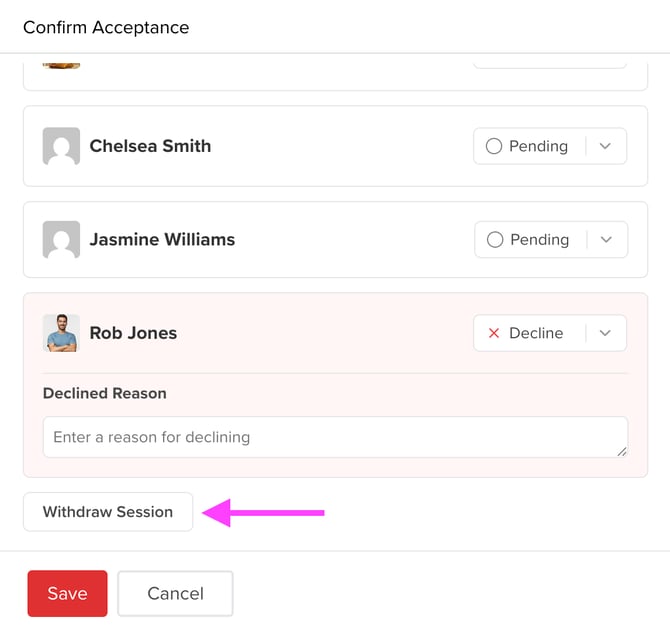Click Jasmine Williams' avatar placeholder icon
Viewport: 670px width, 631px height.
coord(61,240)
